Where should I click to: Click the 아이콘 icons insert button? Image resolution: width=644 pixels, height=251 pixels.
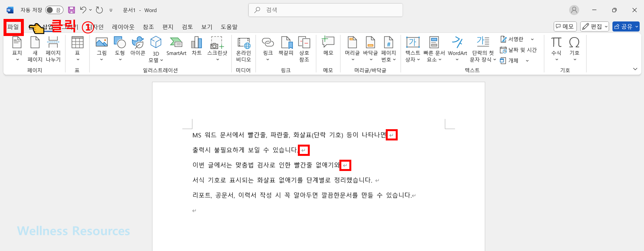[138, 47]
